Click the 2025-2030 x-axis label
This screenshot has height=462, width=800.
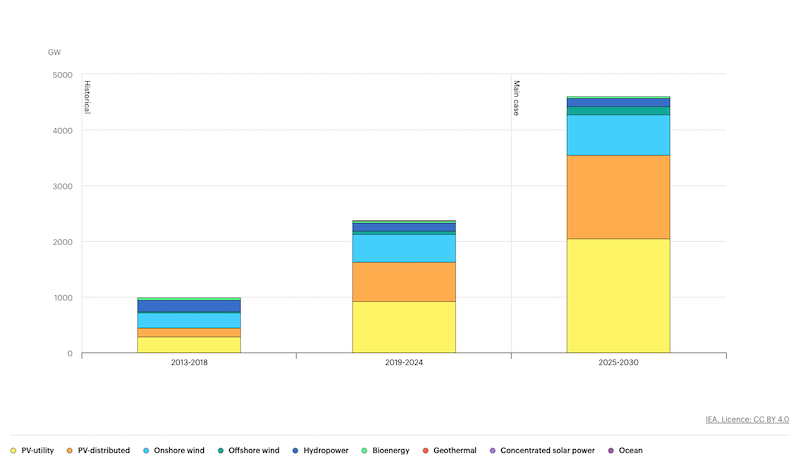pos(618,363)
